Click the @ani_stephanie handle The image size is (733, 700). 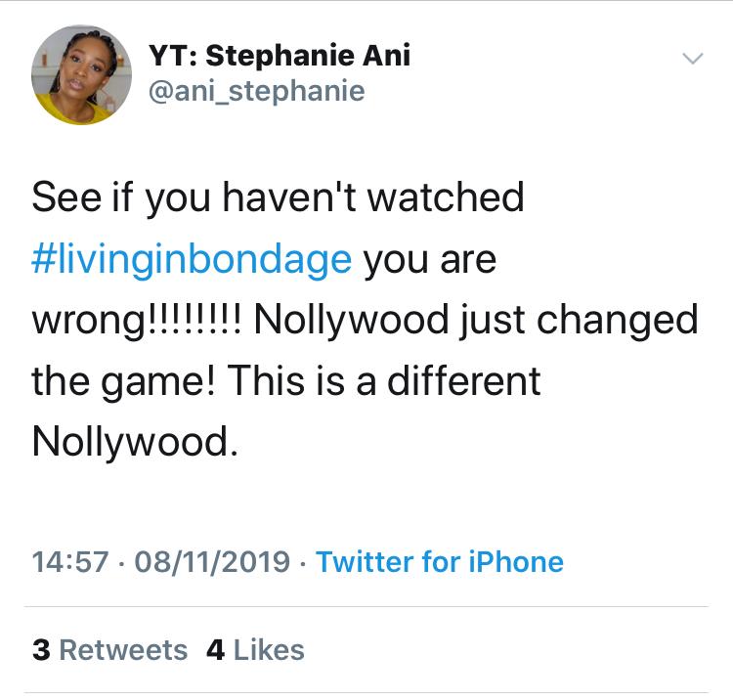pos(256,92)
